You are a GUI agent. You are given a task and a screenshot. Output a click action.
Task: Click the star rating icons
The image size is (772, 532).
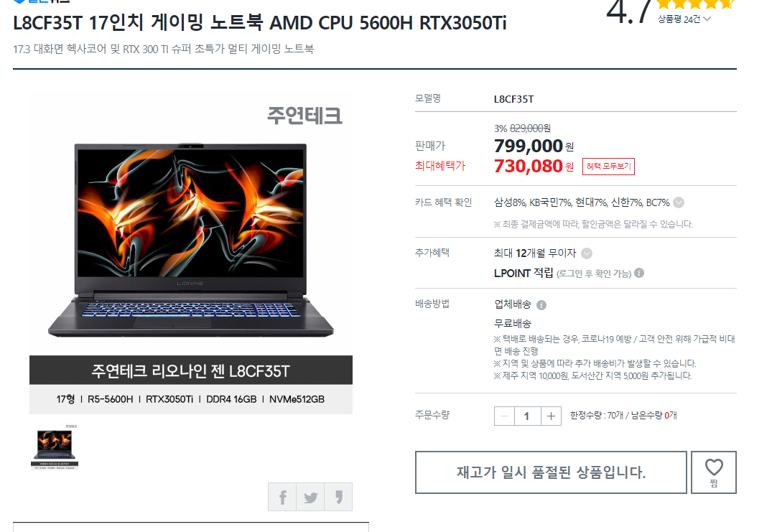click(694, 4)
